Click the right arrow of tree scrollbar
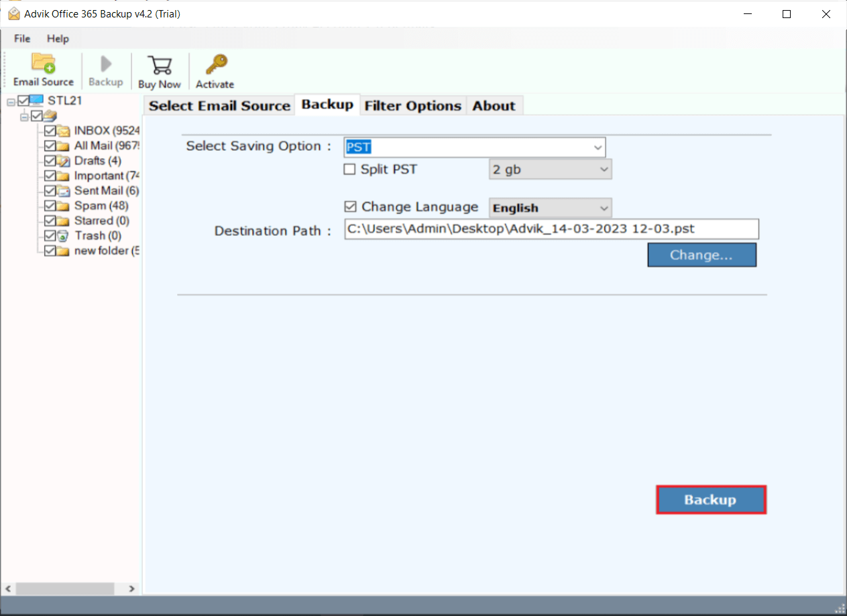This screenshot has width=847, height=616. (x=131, y=589)
